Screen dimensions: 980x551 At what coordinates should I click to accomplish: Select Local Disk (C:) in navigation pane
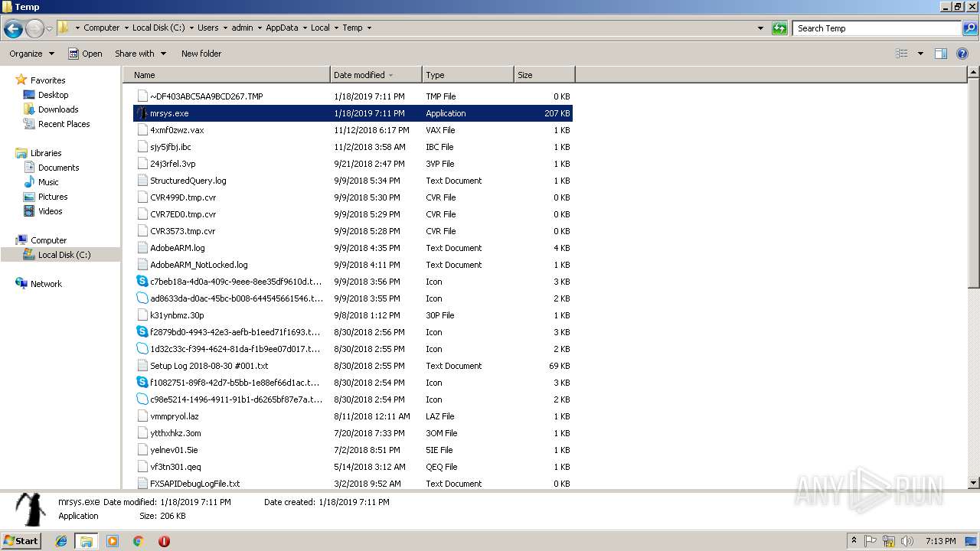(x=64, y=255)
